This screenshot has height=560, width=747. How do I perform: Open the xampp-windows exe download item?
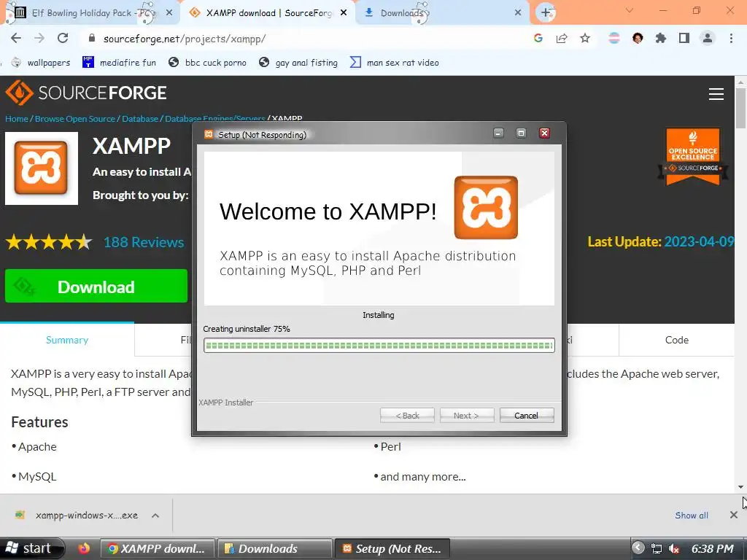pos(79,516)
